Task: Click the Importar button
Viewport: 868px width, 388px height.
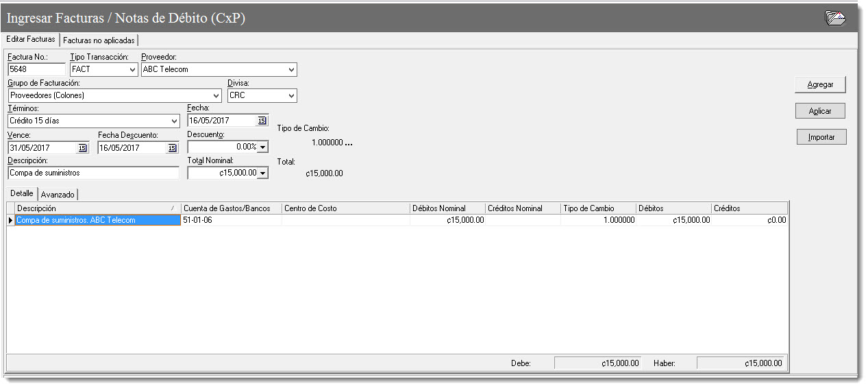Action: tap(821, 137)
